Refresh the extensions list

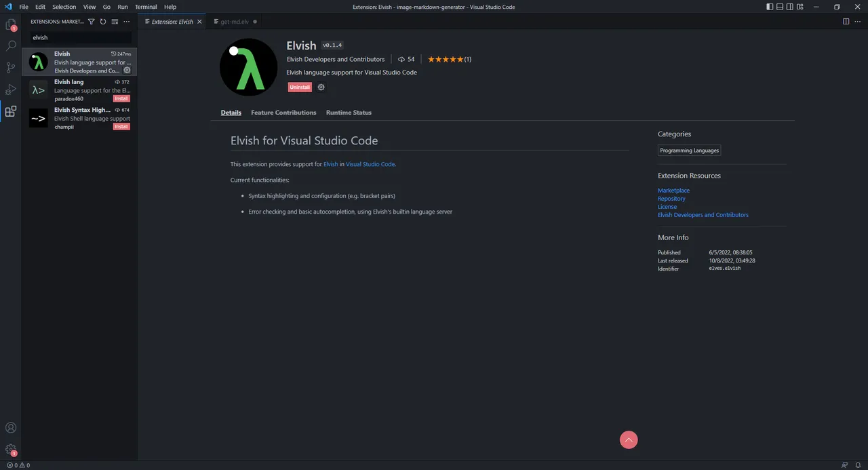[x=103, y=22]
